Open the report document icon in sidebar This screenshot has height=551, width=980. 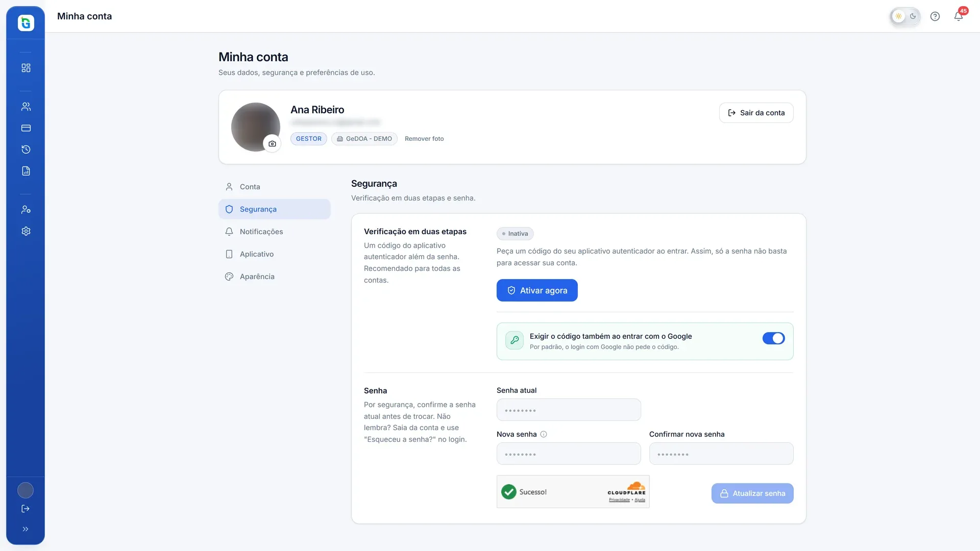[26, 171]
